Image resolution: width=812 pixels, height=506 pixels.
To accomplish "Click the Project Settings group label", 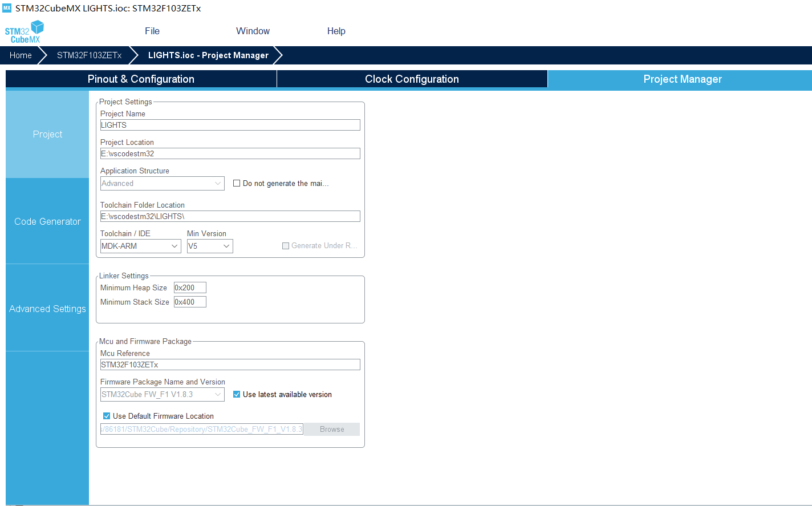I will coord(125,102).
